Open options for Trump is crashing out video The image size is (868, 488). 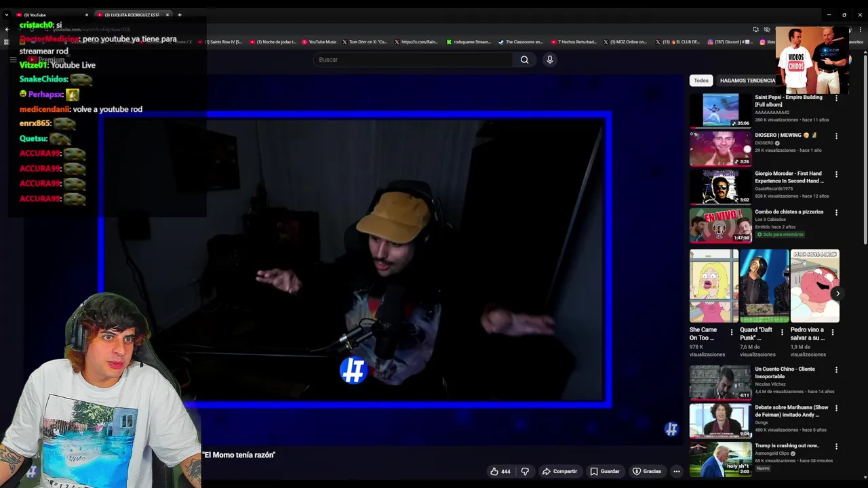(836, 447)
